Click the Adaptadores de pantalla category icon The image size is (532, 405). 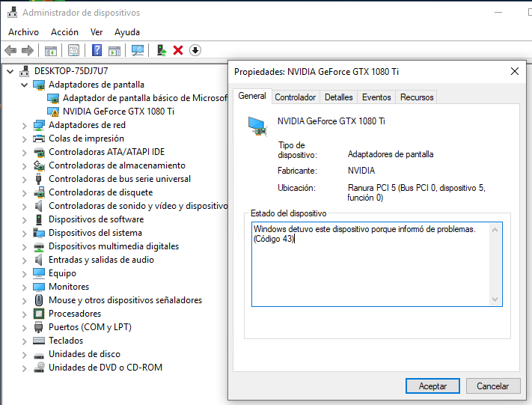(x=39, y=85)
